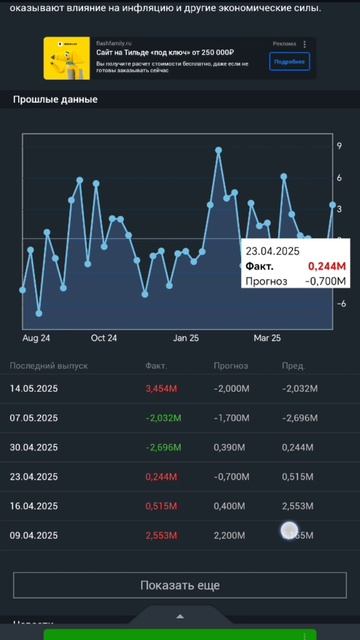The height and width of the screenshot is (640, 360).
Task: Click the forecast value 0,390M
Action: click(x=229, y=447)
